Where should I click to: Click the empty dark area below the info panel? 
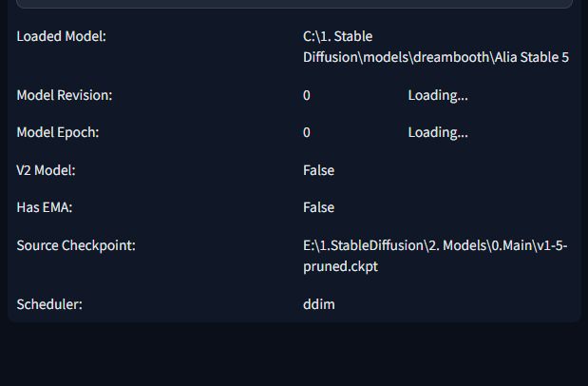click(294, 357)
